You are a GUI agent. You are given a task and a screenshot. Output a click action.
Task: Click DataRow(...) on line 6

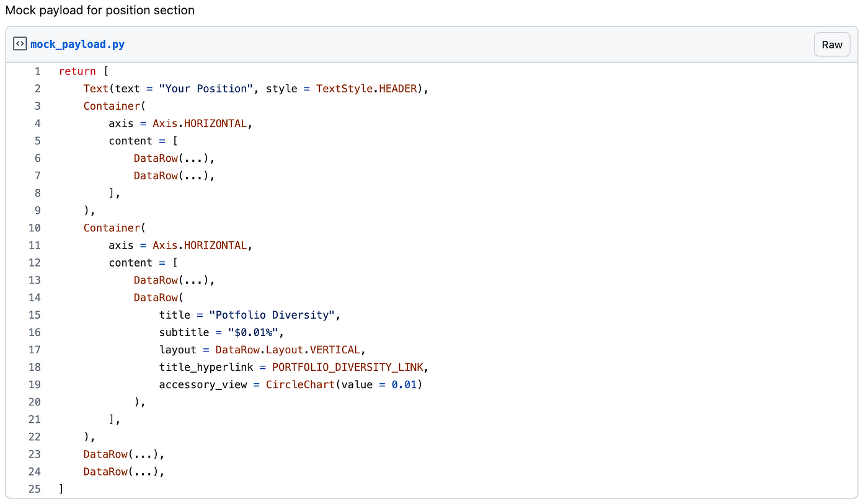pyautogui.click(x=171, y=158)
